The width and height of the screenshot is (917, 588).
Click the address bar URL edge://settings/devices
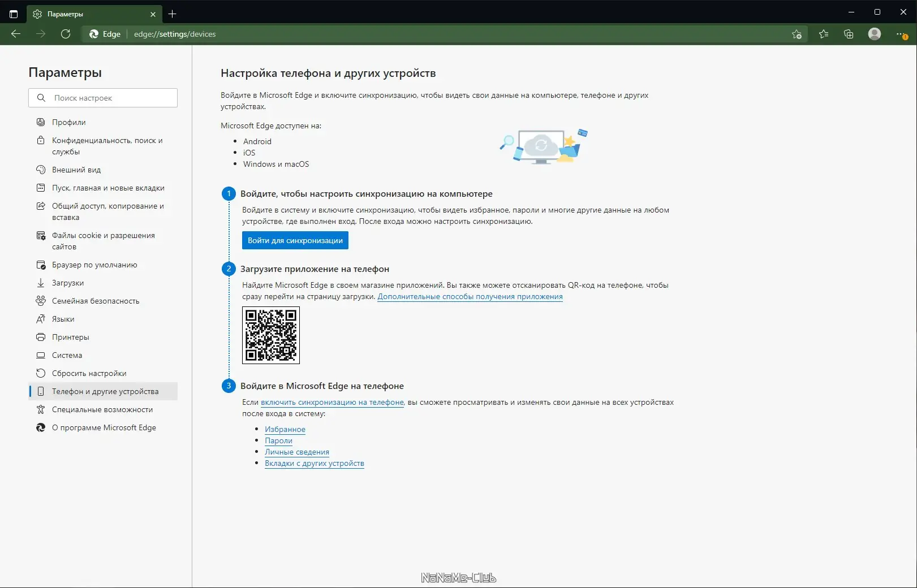175,34
